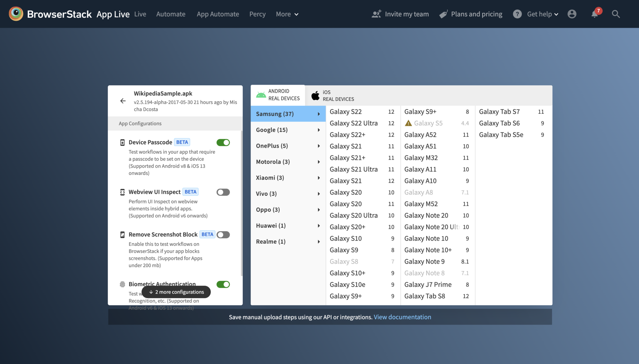This screenshot has width=639, height=364.
Task: Open notifications via the bell icon
Action: 595,14
